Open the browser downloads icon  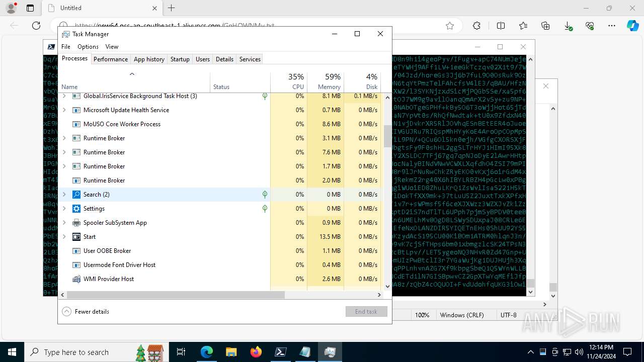(x=568, y=26)
